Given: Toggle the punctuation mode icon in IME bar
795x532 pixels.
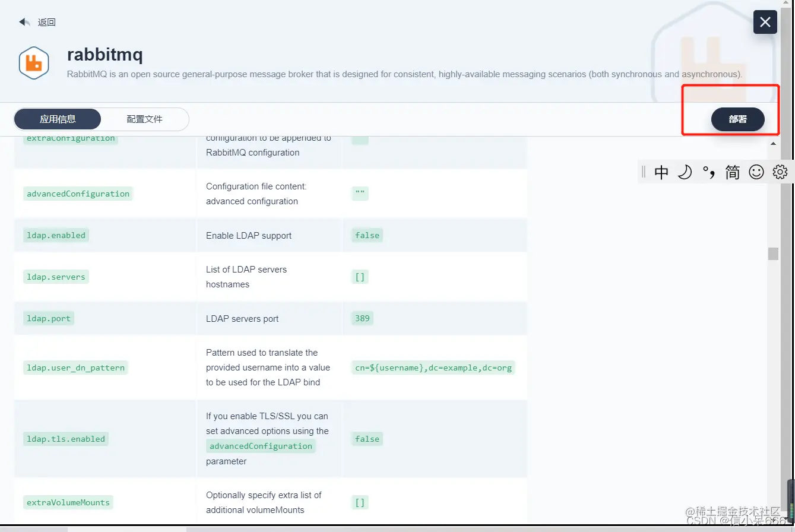Looking at the screenshot, I should point(709,172).
